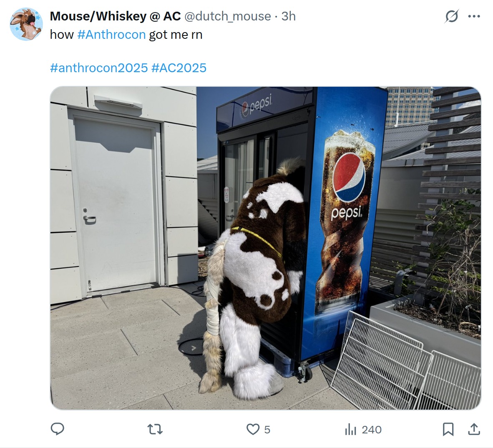Open the @dutch_mouse handle
Screen dimensions: 493x448
pyautogui.click(x=227, y=16)
